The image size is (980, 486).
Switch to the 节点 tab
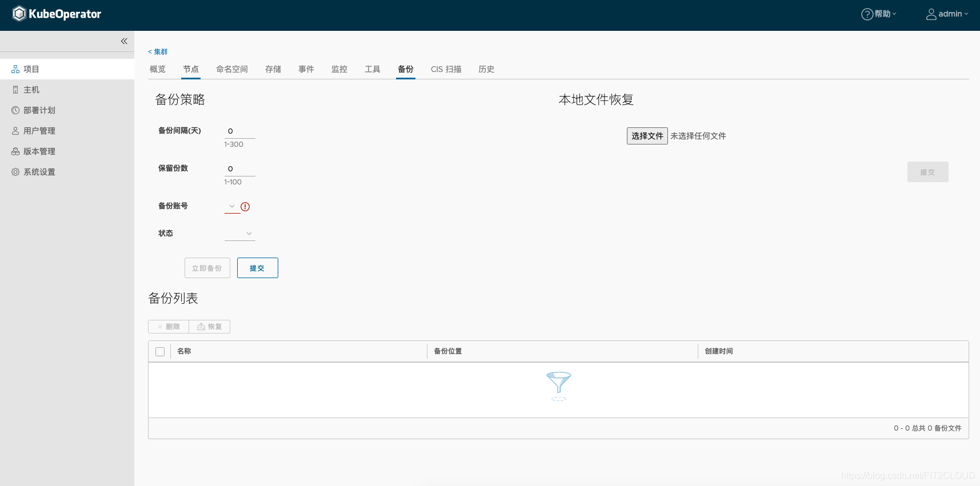(x=191, y=69)
